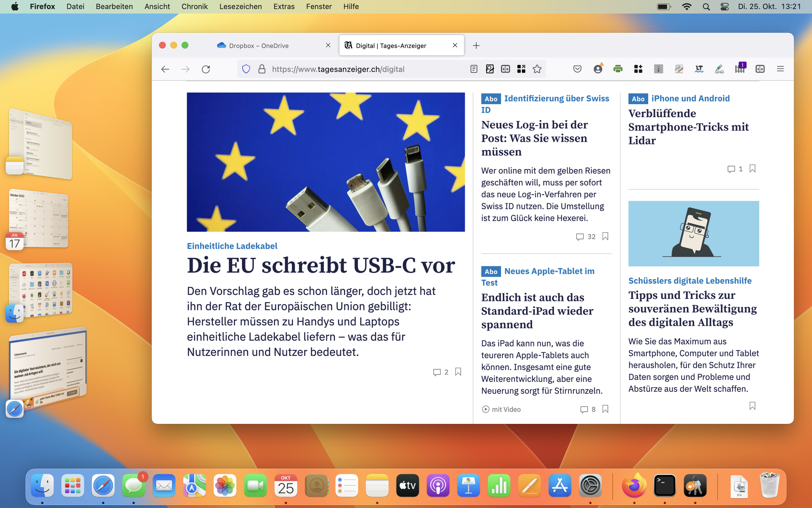Open Firefox account avatar icon
Image resolution: width=812 pixels, height=508 pixels.
[598, 69]
